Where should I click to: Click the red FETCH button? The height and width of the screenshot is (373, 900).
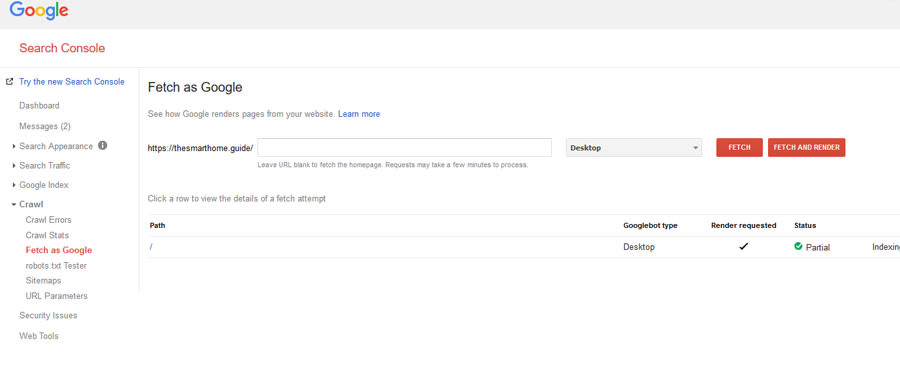pos(739,147)
